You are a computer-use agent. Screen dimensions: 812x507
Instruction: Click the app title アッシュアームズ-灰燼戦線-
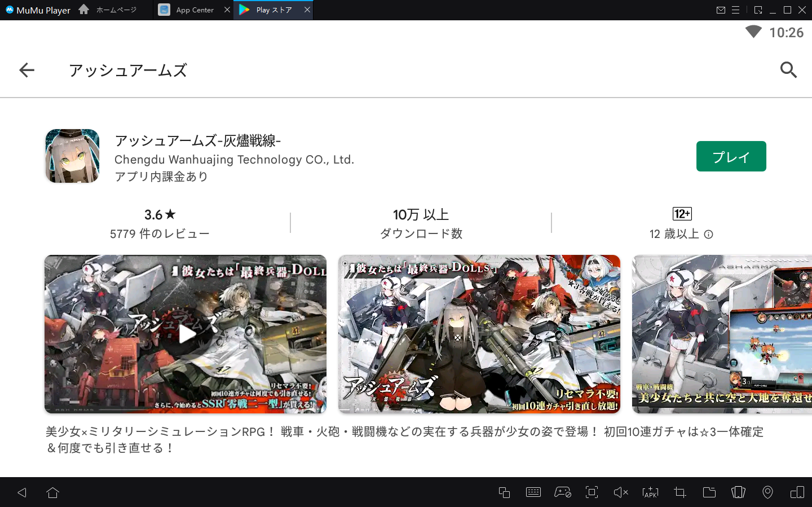(x=198, y=140)
